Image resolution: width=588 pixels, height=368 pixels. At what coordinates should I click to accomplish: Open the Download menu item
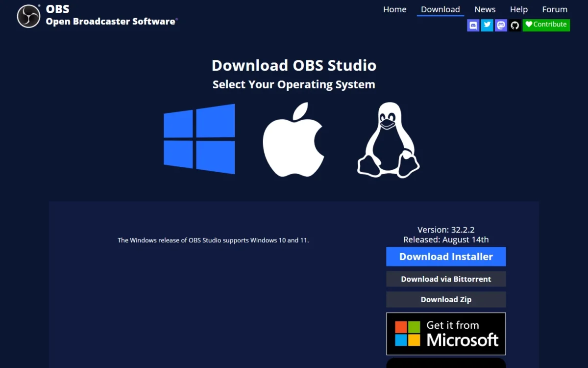pyautogui.click(x=441, y=9)
